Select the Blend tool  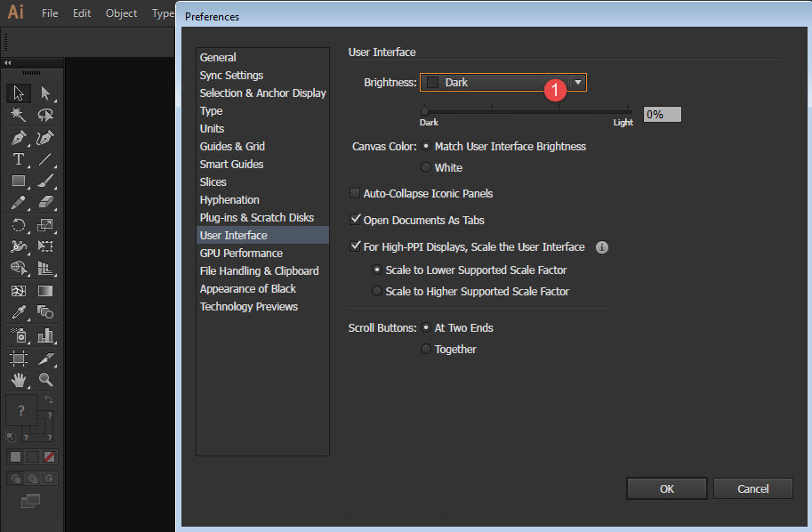pyautogui.click(x=45, y=312)
